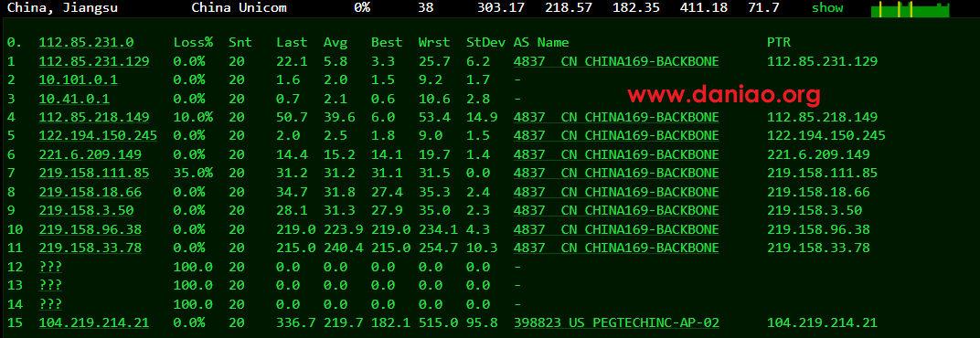Click the www.daniao.org watermark text
This screenshot has height=338, width=980.
pos(724,94)
